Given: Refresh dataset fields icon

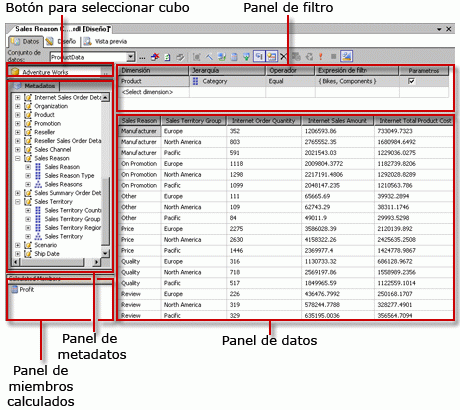Looking at the screenshot, I should pos(167,57).
